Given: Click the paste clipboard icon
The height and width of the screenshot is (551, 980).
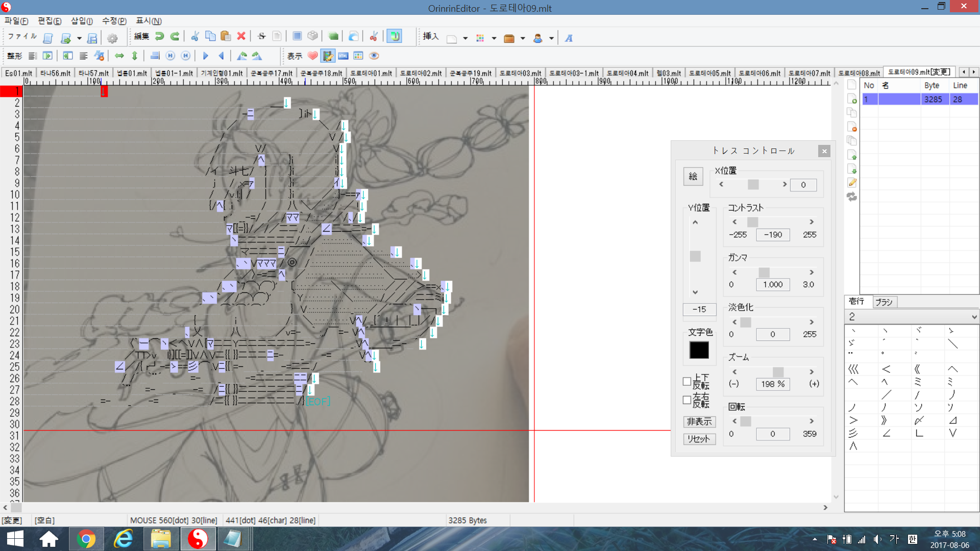Looking at the screenshot, I should pos(226,36).
